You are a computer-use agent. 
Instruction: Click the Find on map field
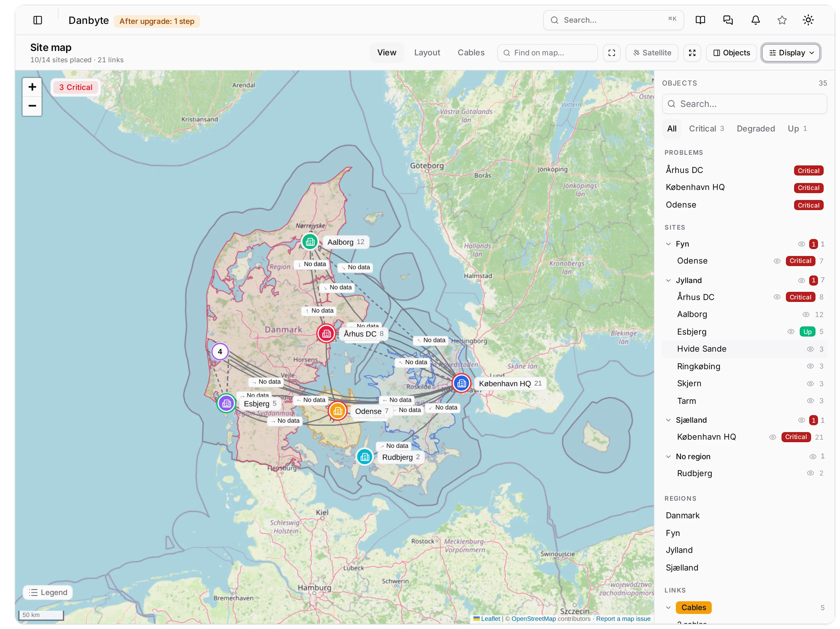548,53
